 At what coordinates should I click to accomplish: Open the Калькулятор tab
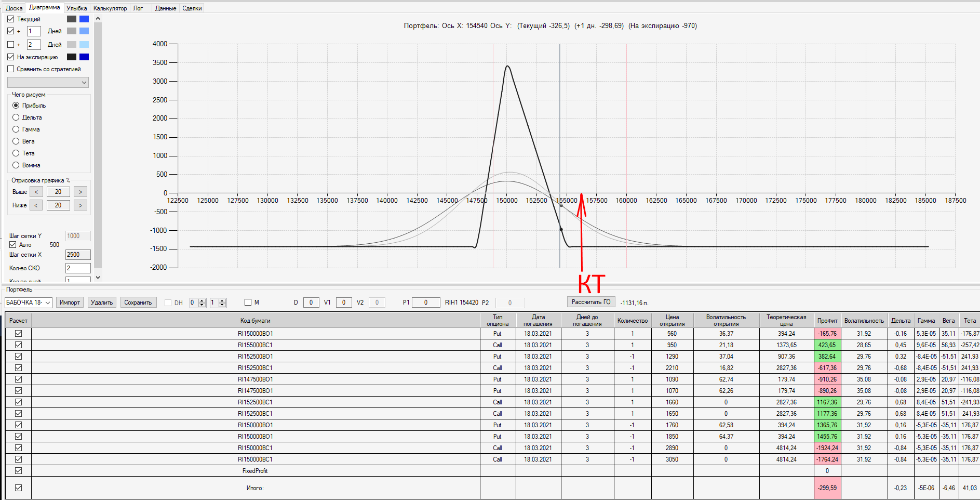[x=110, y=8]
